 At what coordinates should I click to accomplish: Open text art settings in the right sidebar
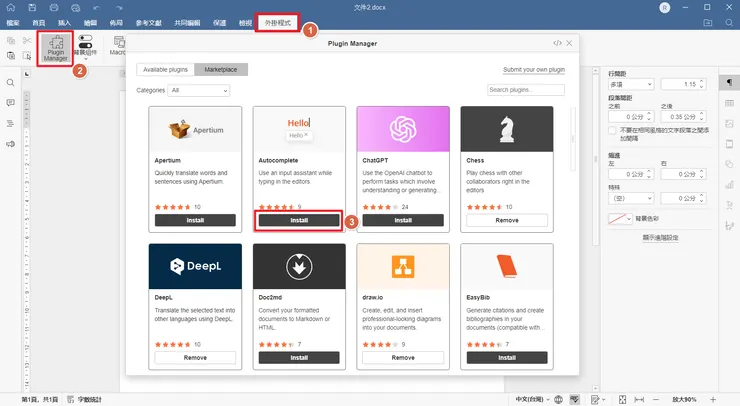tap(729, 205)
